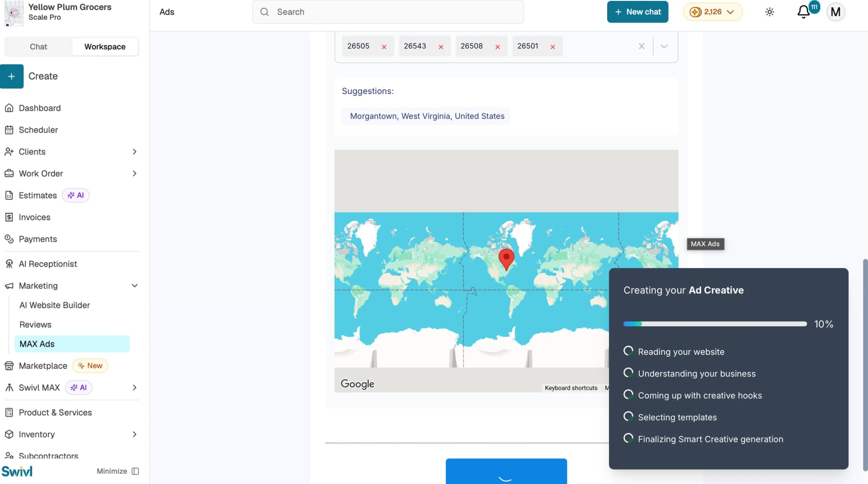Click 'Understanding your business' step
Screen dimensions: 868x484
[x=697, y=374]
